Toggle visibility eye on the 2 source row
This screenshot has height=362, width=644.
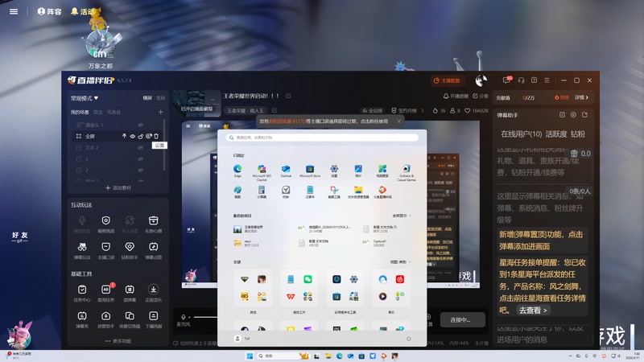(x=140, y=170)
